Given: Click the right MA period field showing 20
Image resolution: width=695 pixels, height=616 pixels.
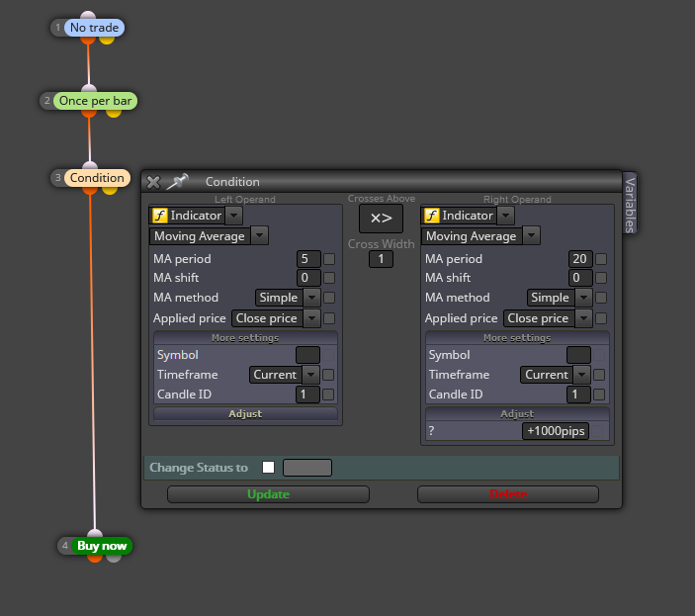Looking at the screenshot, I should (580, 259).
